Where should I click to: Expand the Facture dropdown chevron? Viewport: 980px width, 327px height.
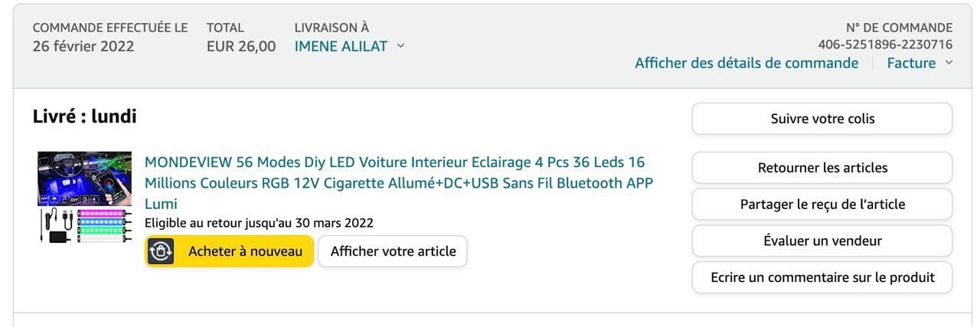[949, 63]
